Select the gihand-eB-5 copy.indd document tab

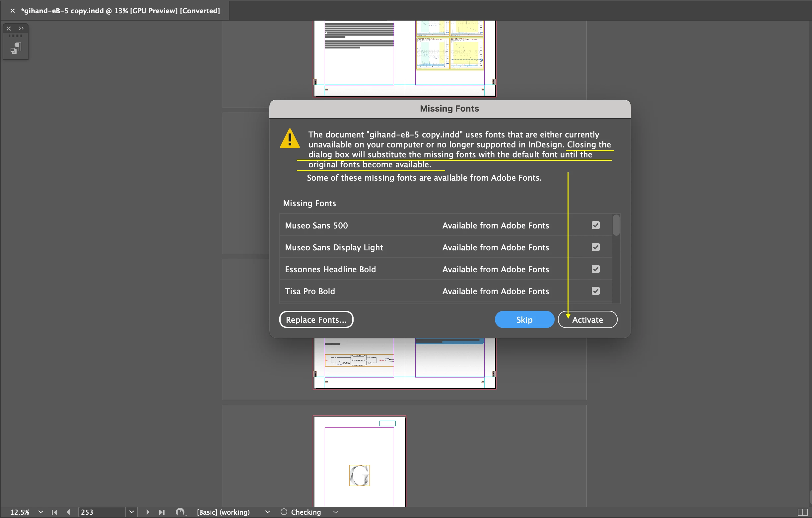[x=120, y=11]
